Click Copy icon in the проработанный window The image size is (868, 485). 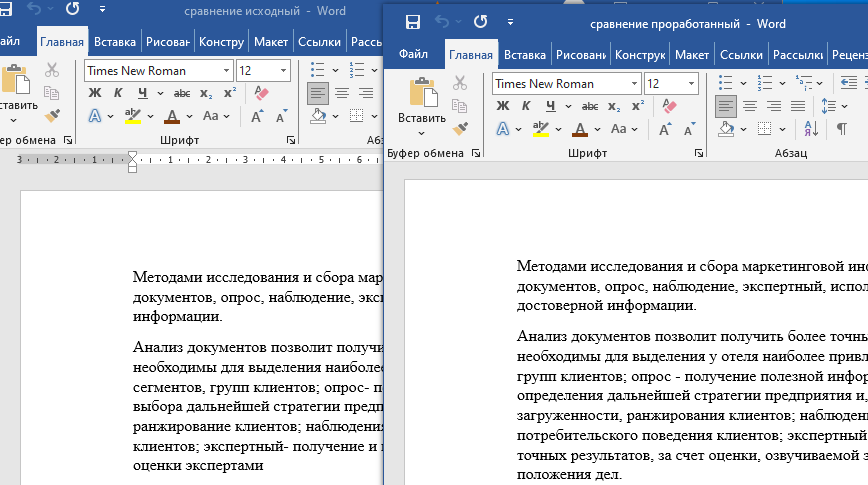point(459,106)
